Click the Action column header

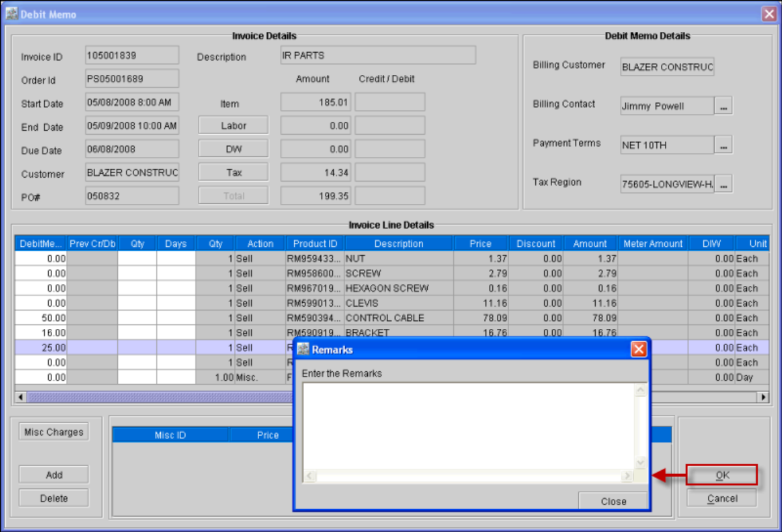click(x=260, y=244)
